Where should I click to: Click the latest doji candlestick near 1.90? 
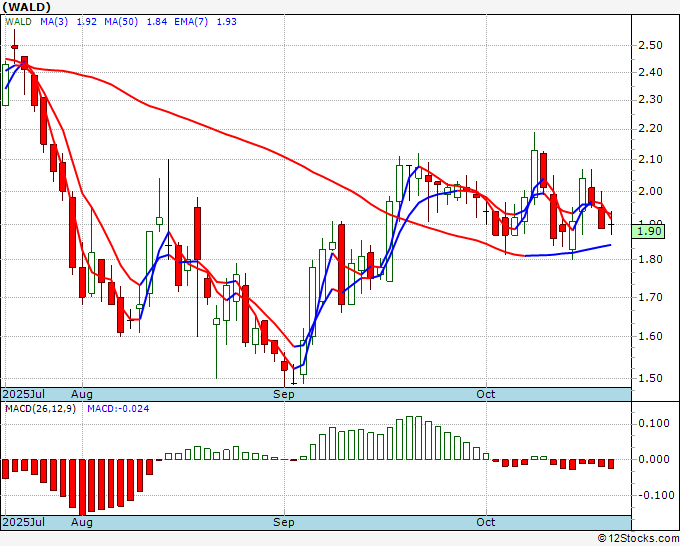click(611, 224)
